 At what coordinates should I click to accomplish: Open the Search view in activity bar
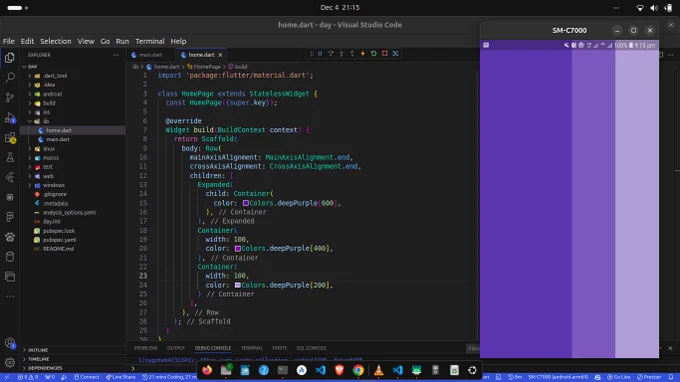click(10, 78)
